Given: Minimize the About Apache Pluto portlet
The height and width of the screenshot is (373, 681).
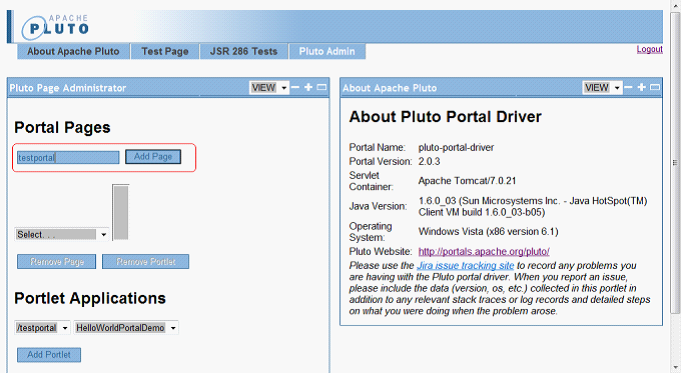Looking at the screenshot, I should pos(628,87).
